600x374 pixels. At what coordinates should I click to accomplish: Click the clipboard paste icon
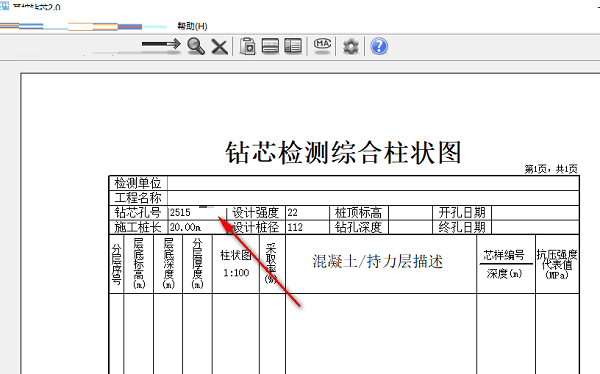point(248,46)
